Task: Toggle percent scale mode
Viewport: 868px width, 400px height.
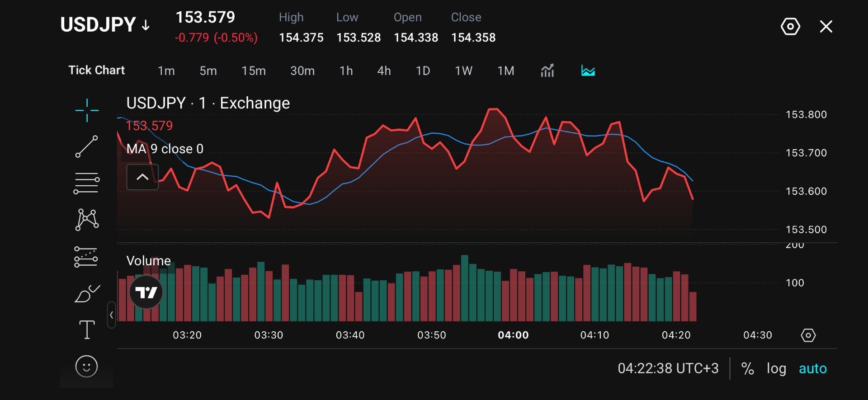Action: (x=748, y=368)
